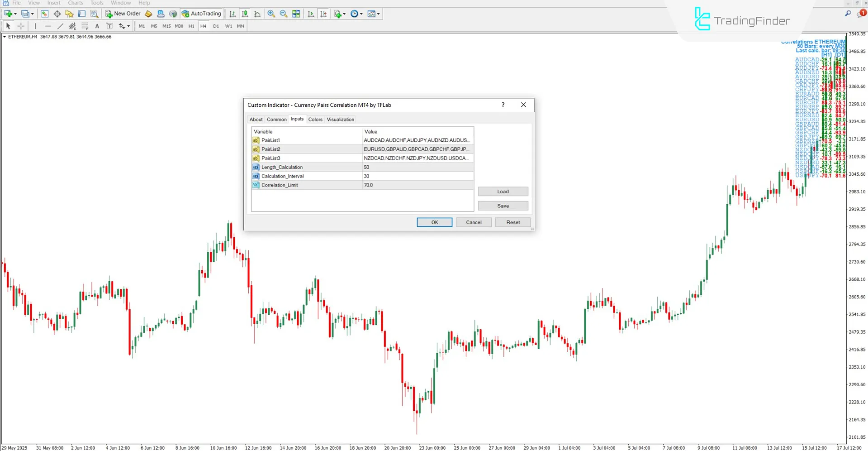Open a New Order window
The height and width of the screenshot is (451, 868).
[122, 14]
